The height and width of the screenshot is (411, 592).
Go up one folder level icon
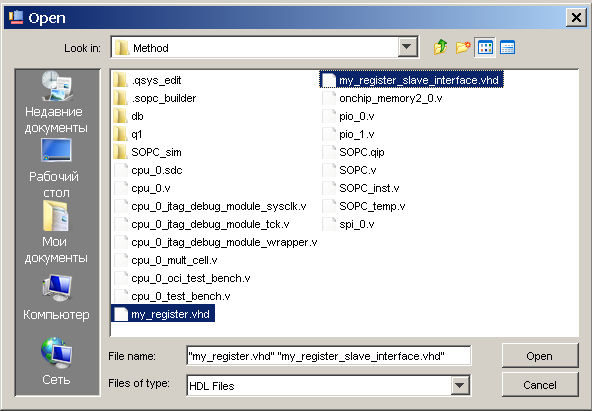[440, 48]
